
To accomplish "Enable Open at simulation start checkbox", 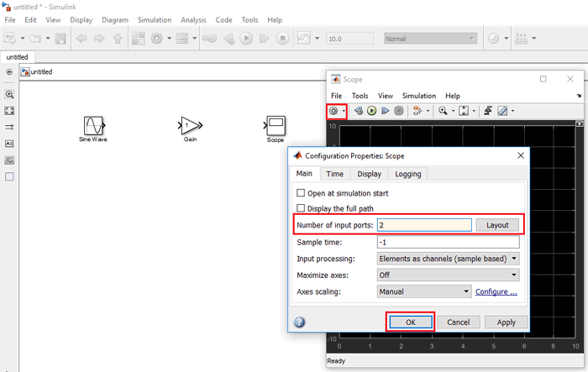I will pos(301,193).
